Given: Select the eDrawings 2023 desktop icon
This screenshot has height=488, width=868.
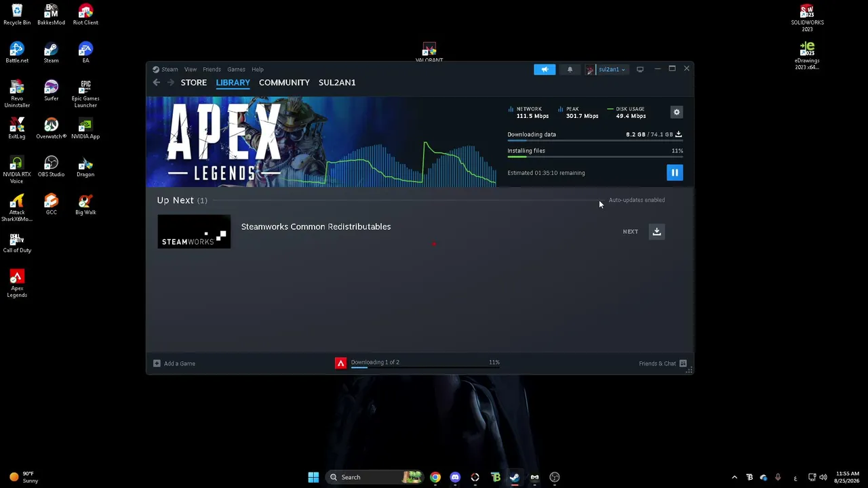Looking at the screenshot, I should click(807, 56).
